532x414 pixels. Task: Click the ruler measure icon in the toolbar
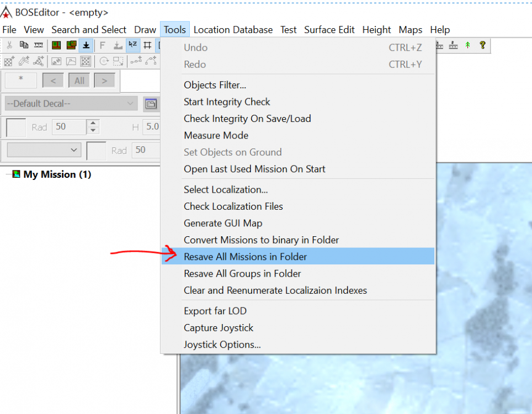coord(39,45)
